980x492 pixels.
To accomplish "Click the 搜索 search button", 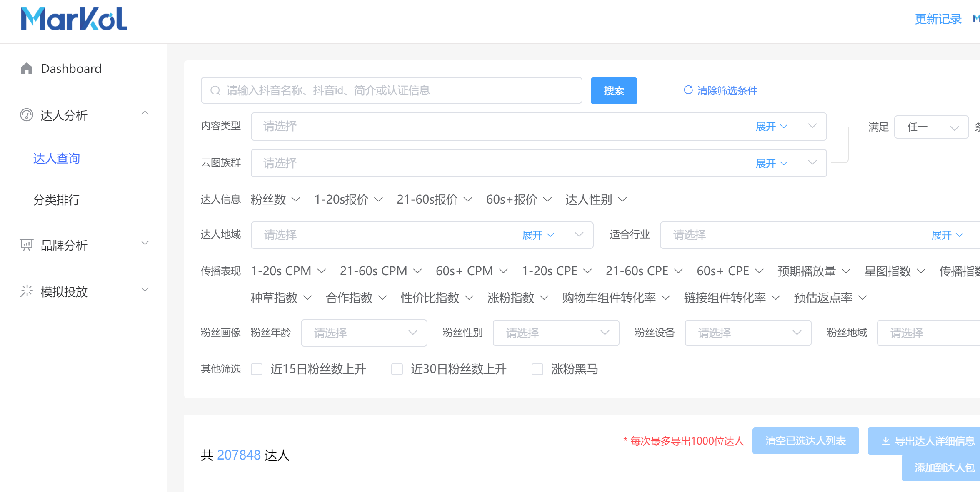I will point(614,90).
